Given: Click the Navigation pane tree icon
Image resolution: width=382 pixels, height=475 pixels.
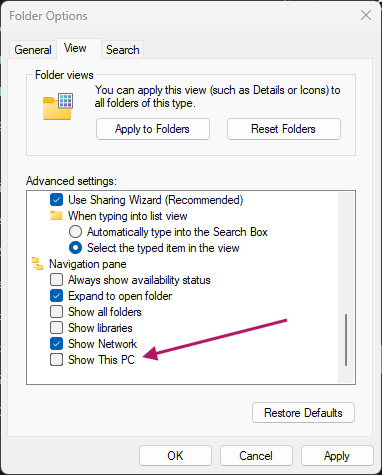Looking at the screenshot, I should click(37, 264).
